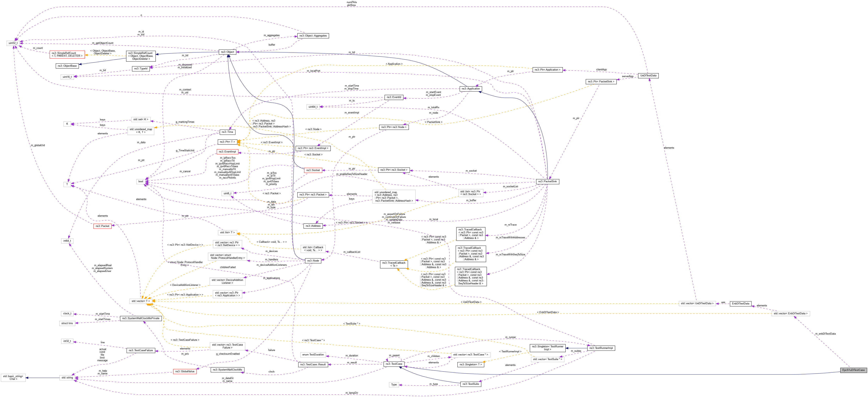This screenshot has width=868, height=397.
Task: Open the ns3::Packet class node
Action: [x=103, y=226]
